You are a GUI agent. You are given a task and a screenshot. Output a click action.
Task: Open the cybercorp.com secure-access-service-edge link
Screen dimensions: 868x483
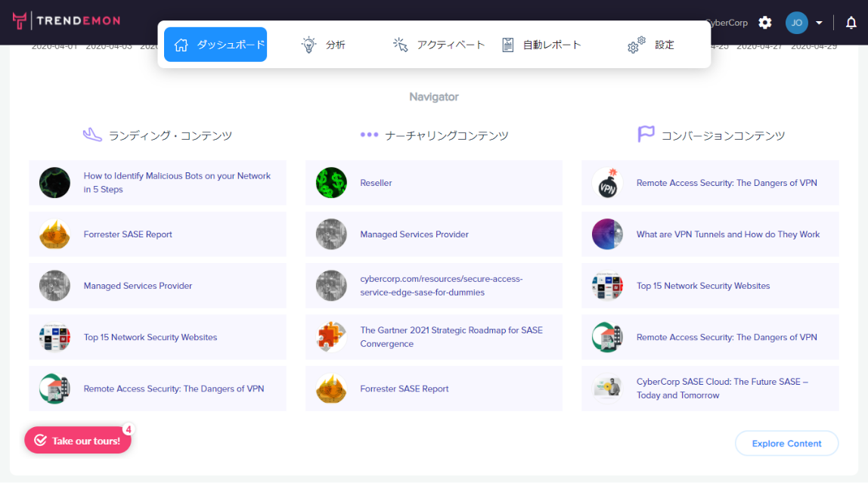[x=442, y=286]
